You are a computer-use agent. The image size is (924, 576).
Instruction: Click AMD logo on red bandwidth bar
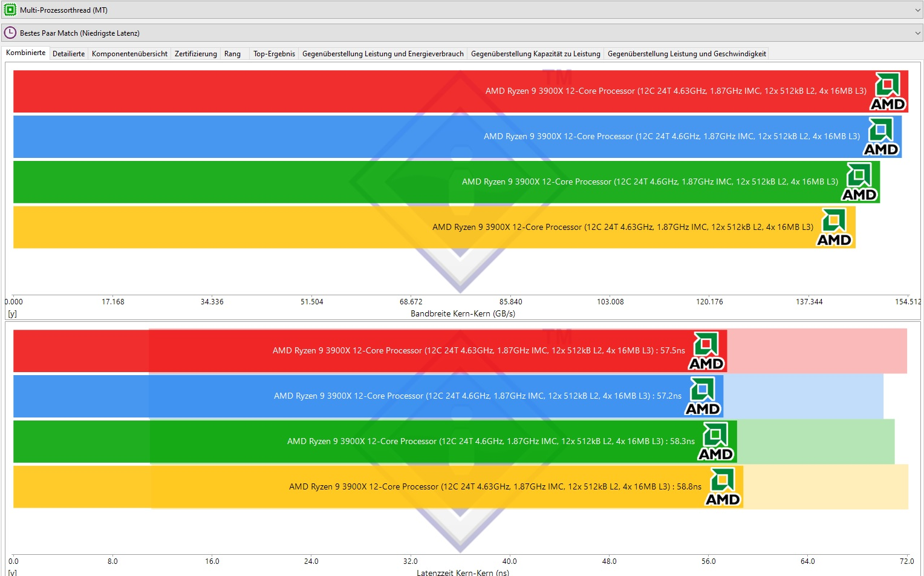tap(888, 91)
